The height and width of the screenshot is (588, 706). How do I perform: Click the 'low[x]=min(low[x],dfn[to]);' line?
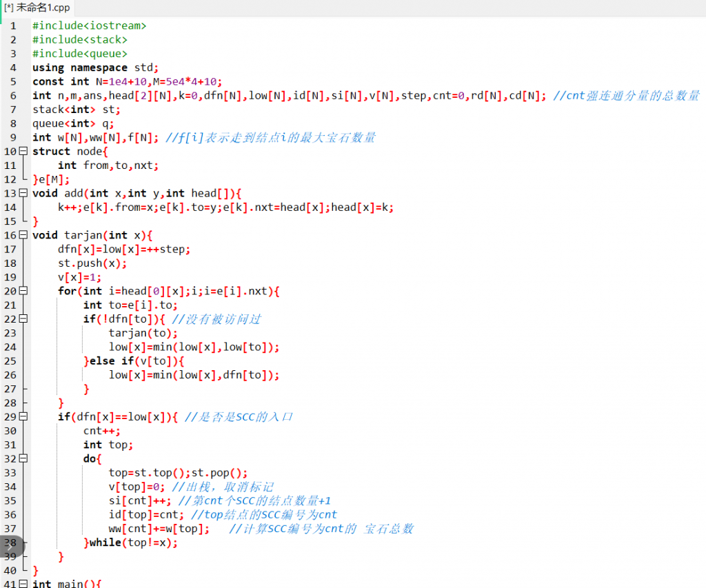(194, 374)
